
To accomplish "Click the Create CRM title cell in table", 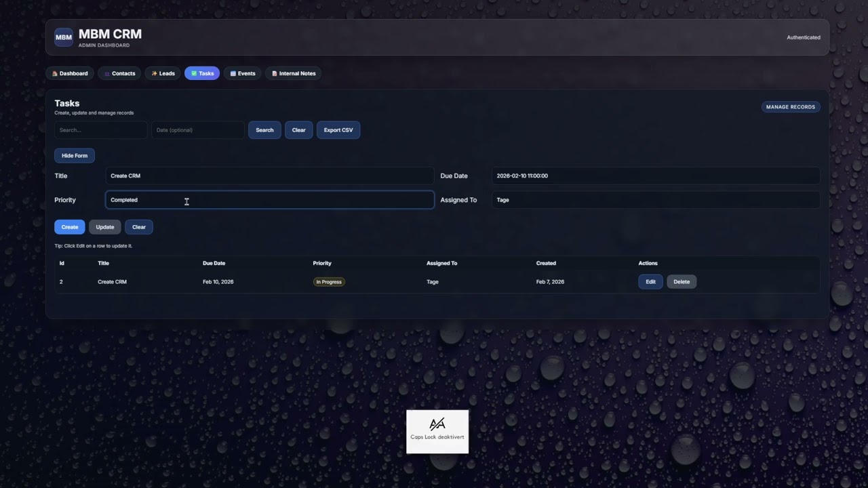I will pyautogui.click(x=112, y=282).
